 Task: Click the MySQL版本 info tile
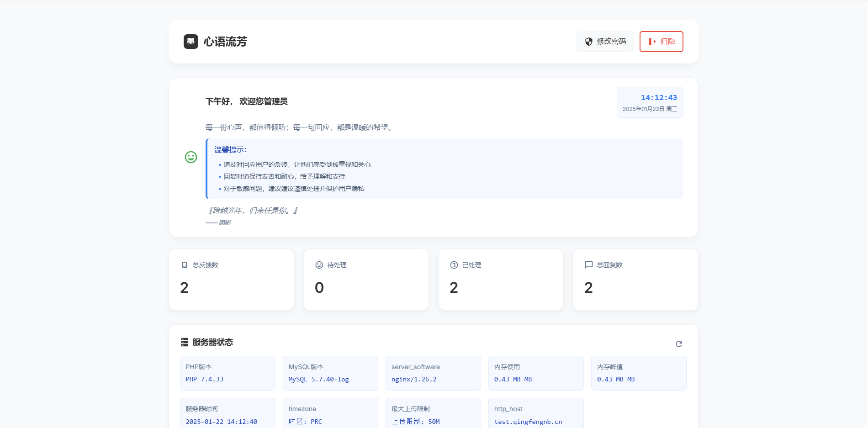330,373
